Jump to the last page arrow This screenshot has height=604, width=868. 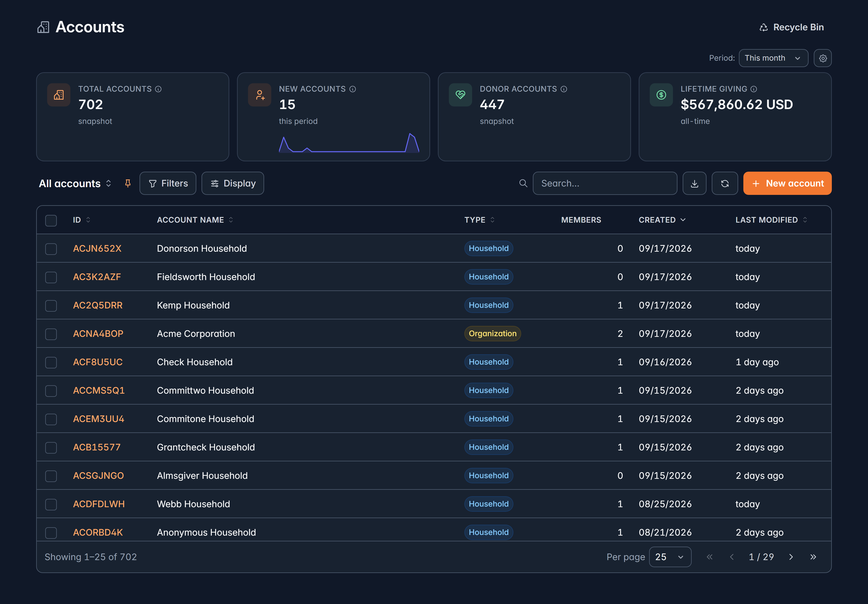click(813, 557)
